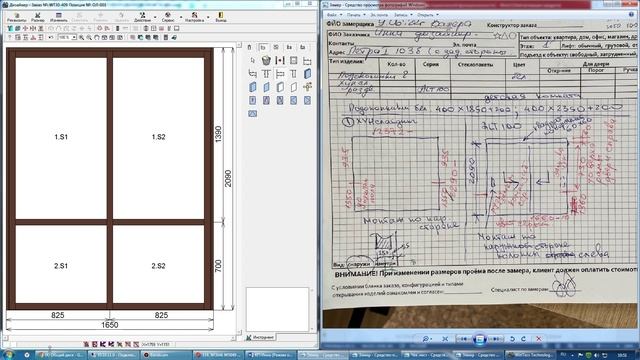The width and height of the screenshot is (640, 360).
Task: Select window cell 1.S2
Action: (x=158, y=138)
